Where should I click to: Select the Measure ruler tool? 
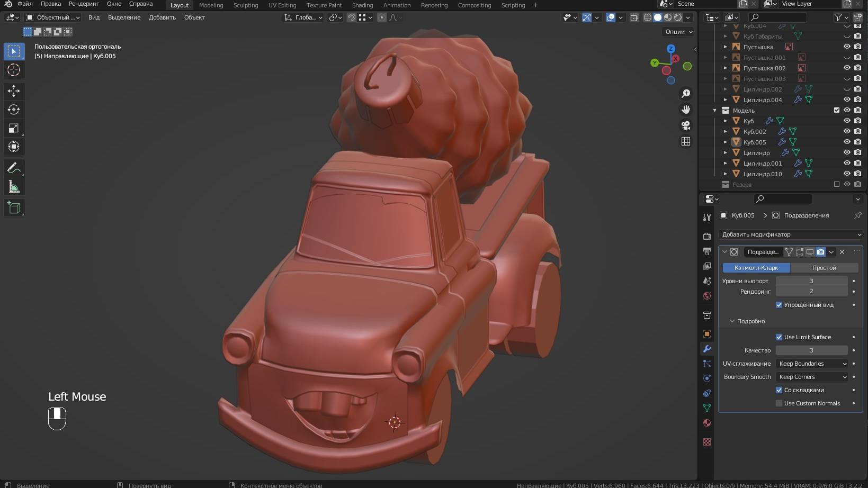click(x=14, y=187)
